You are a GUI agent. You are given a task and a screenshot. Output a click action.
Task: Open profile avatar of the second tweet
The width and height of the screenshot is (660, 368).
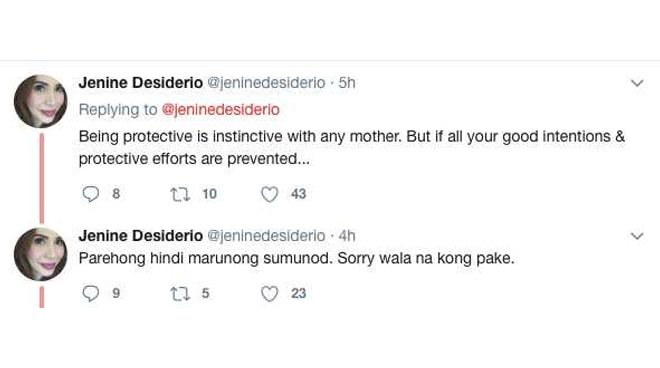[x=40, y=254]
